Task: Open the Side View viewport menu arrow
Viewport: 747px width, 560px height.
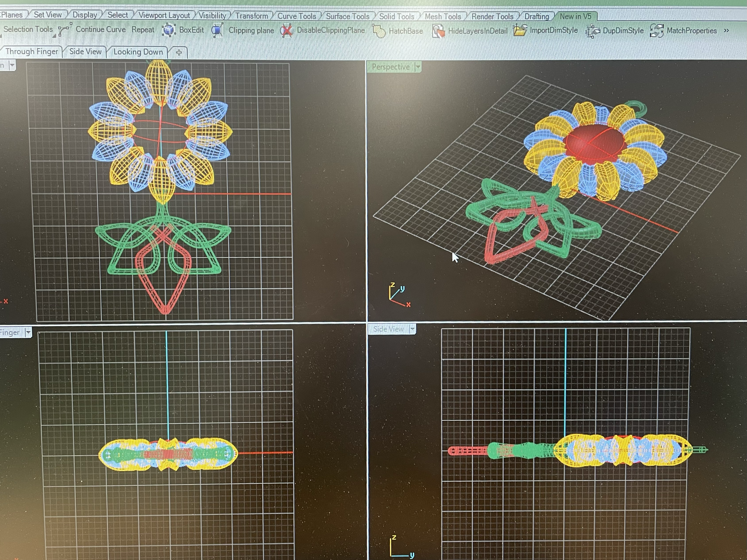Action: (x=412, y=329)
